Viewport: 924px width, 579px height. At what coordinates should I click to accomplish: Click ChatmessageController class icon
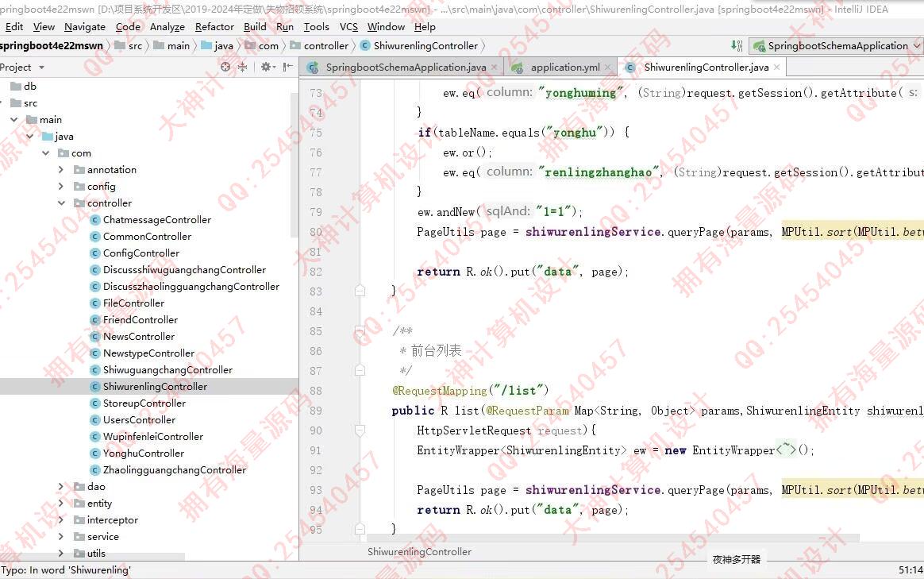pos(95,220)
